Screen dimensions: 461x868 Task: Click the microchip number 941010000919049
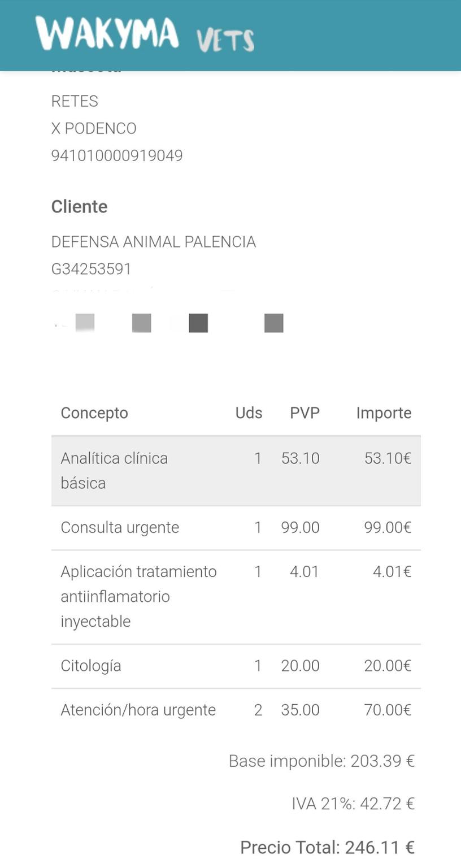tap(117, 155)
